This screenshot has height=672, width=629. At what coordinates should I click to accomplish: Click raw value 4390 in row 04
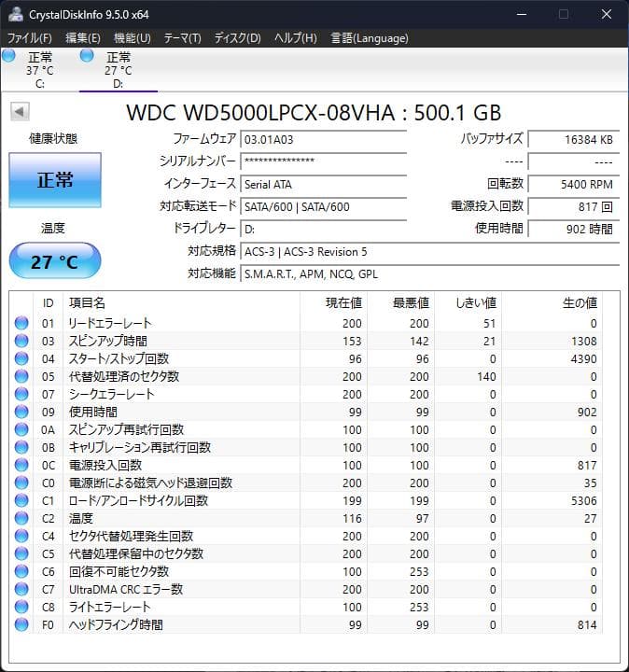(583, 358)
